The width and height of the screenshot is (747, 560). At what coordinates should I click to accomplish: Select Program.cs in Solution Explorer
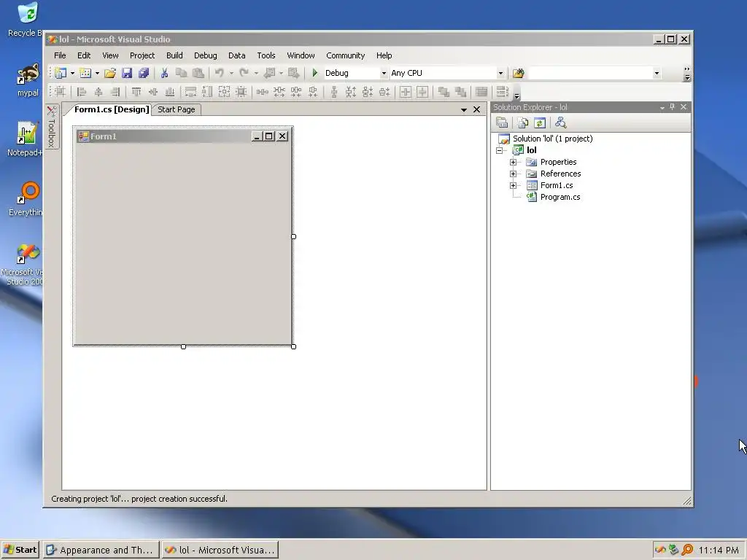[560, 197]
